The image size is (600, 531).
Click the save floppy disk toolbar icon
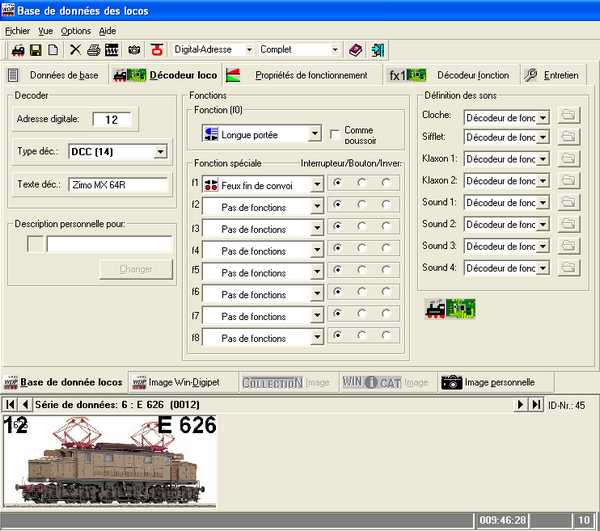35,49
